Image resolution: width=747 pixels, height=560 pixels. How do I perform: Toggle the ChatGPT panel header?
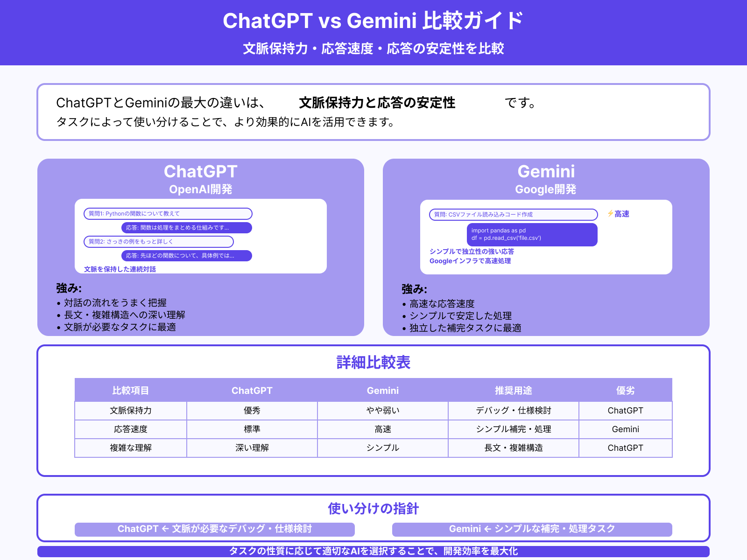click(x=200, y=172)
